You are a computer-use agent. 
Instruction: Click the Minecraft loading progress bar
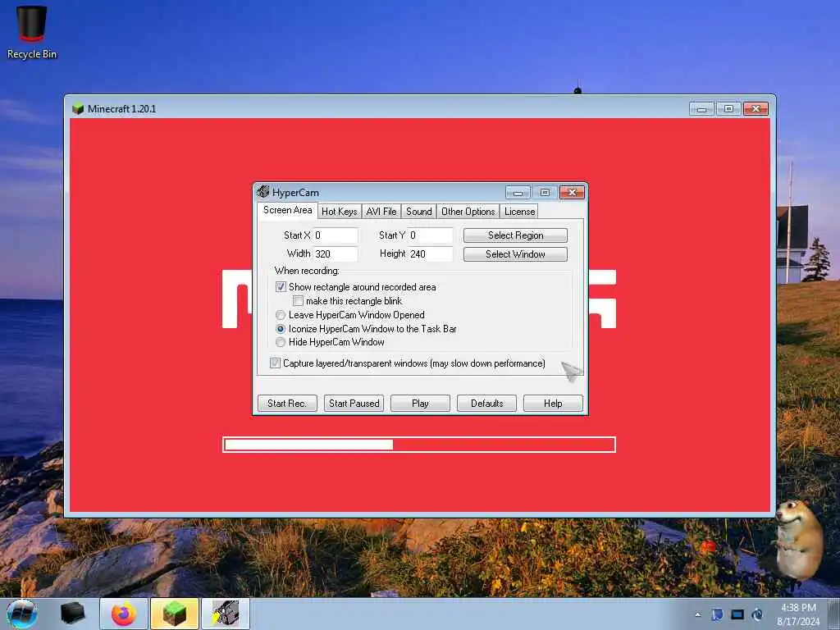(x=419, y=445)
